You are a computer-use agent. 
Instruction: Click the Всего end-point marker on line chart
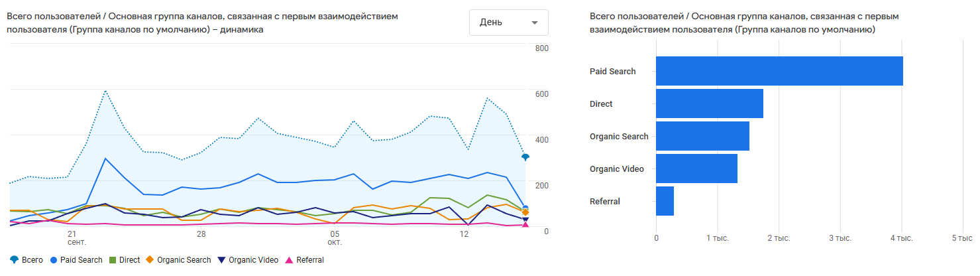(x=525, y=157)
